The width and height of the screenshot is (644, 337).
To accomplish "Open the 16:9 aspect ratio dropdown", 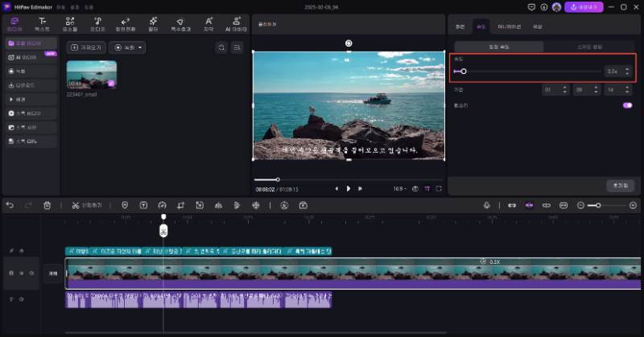I will 401,188.
